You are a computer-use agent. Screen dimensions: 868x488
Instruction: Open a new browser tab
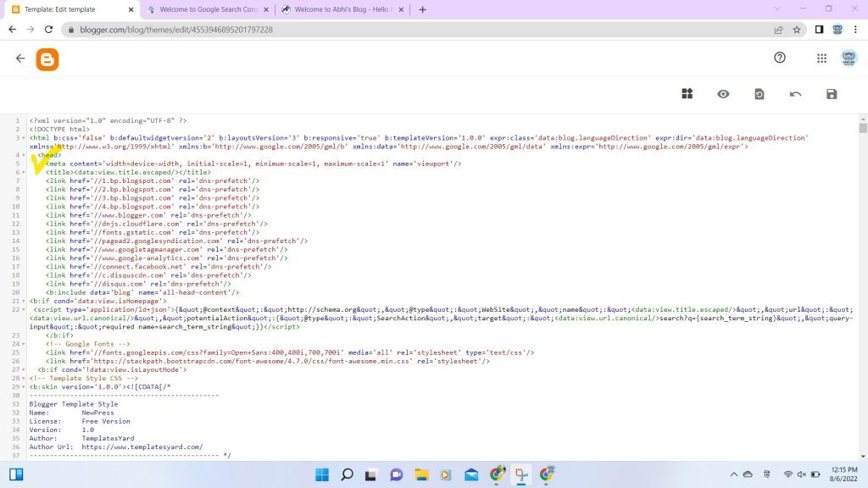[422, 9]
